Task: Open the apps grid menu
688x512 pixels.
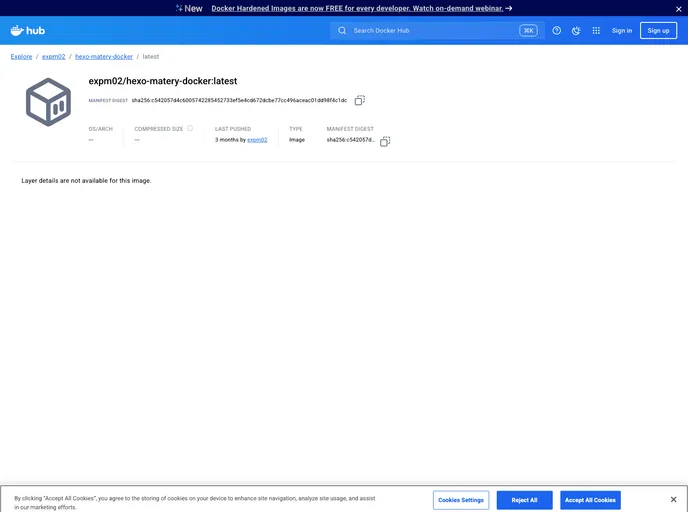Action: (x=596, y=30)
